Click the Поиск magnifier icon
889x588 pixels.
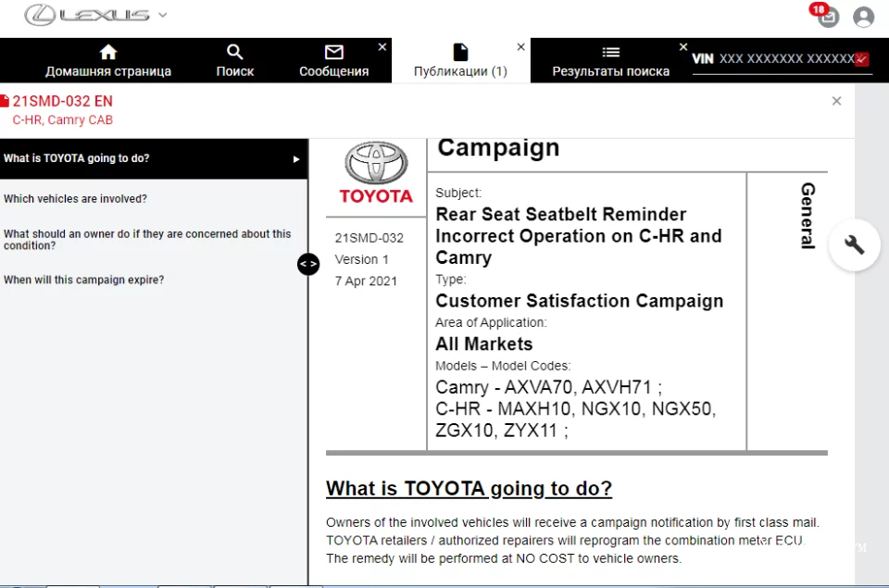click(x=234, y=52)
